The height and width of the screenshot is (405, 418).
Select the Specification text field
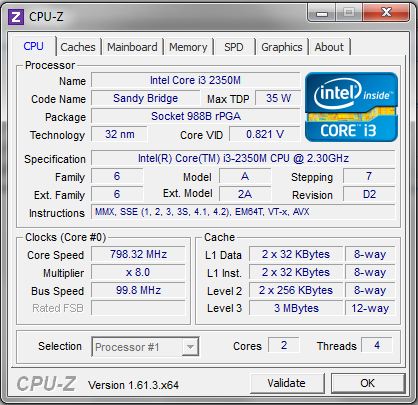pos(243,158)
